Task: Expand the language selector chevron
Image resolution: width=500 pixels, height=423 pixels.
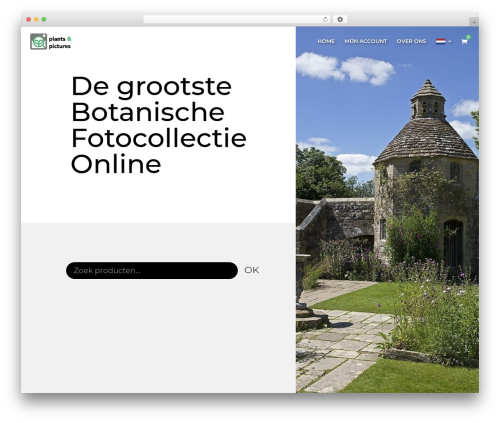Action: [450, 41]
